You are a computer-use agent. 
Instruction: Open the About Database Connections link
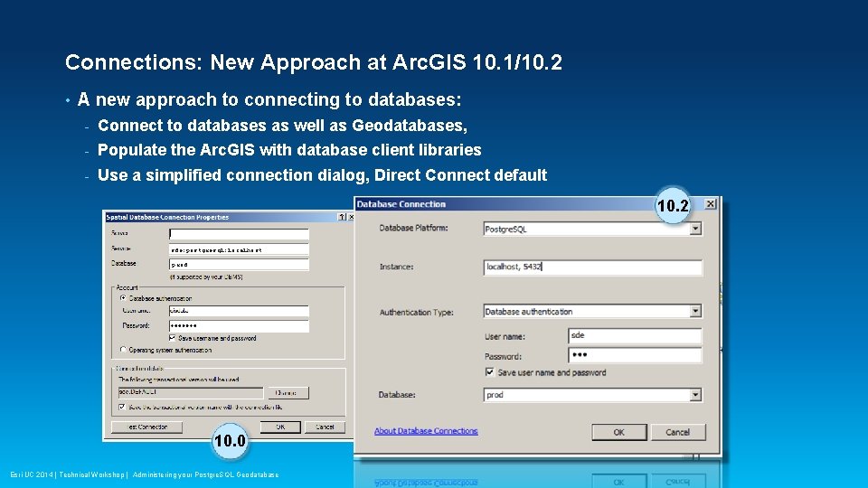pyautogui.click(x=426, y=431)
